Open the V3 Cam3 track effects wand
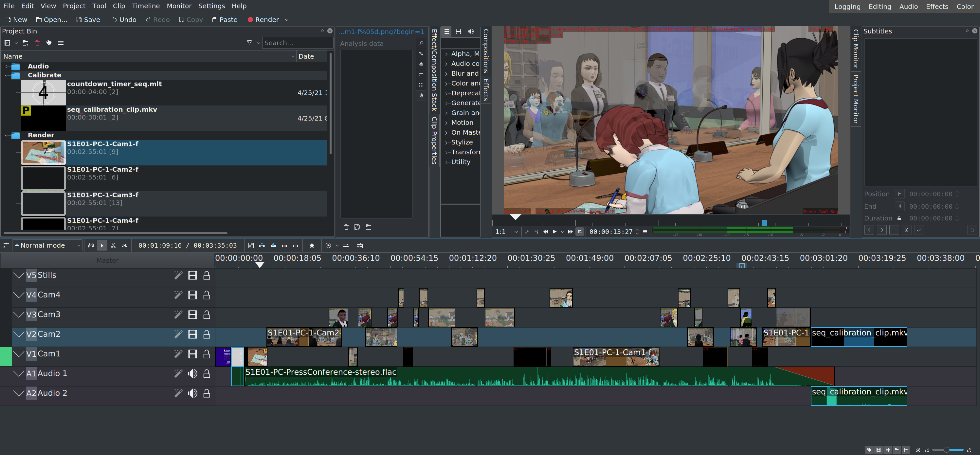The image size is (980, 455). click(x=178, y=314)
